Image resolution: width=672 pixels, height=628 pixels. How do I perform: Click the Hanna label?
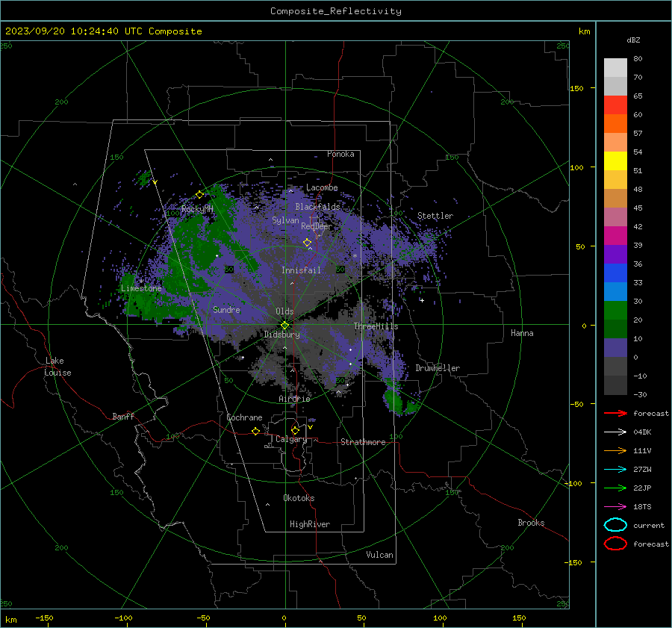(522, 333)
